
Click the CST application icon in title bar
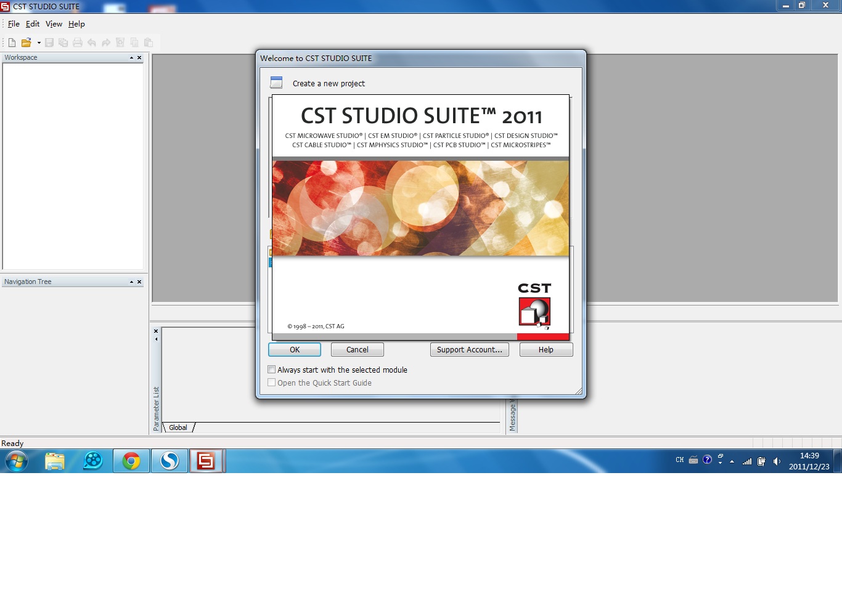[x=5, y=6]
